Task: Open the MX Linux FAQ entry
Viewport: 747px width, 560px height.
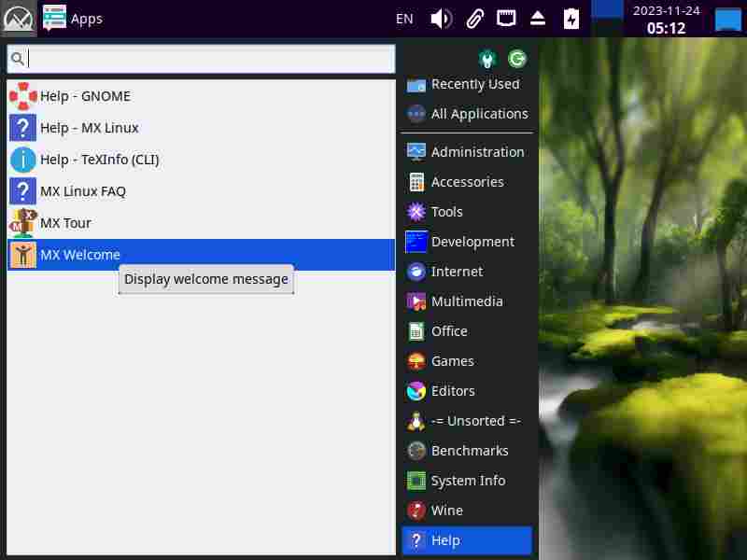Action: point(201,191)
